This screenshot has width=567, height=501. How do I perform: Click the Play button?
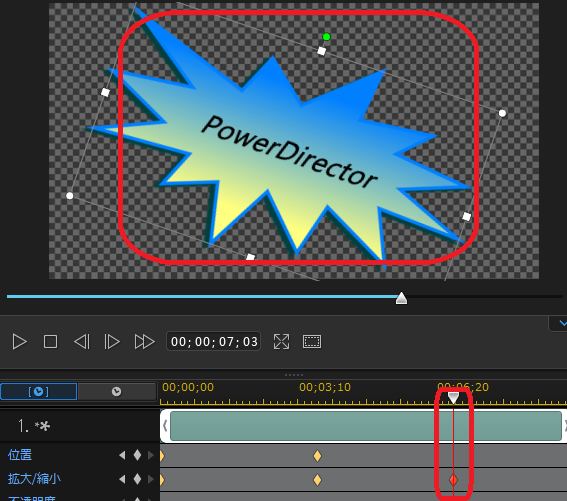20,342
